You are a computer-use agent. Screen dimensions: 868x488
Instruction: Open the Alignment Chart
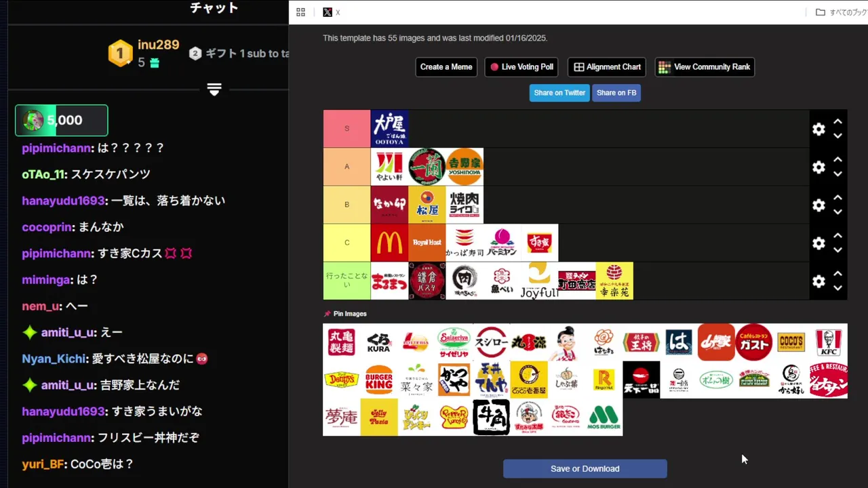point(607,67)
